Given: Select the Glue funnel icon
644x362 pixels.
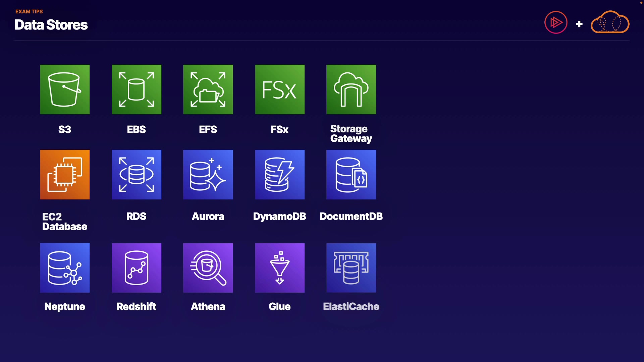Looking at the screenshot, I should point(280,268).
